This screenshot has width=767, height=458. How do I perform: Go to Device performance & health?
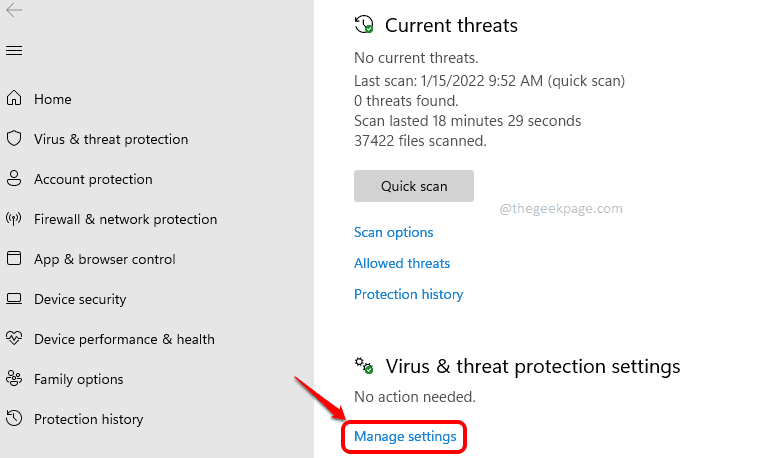(x=124, y=339)
